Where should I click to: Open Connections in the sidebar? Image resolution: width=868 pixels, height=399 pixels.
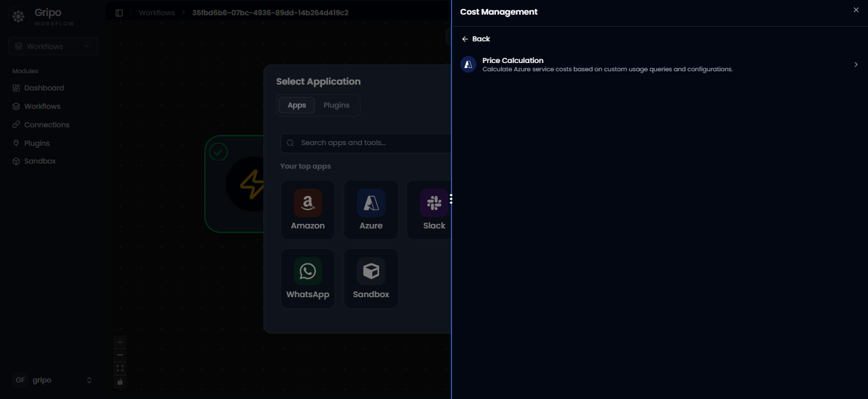click(x=46, y=125)
